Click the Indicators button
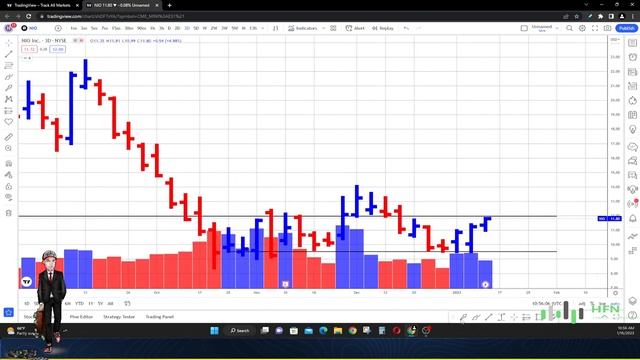 point(302,28)
